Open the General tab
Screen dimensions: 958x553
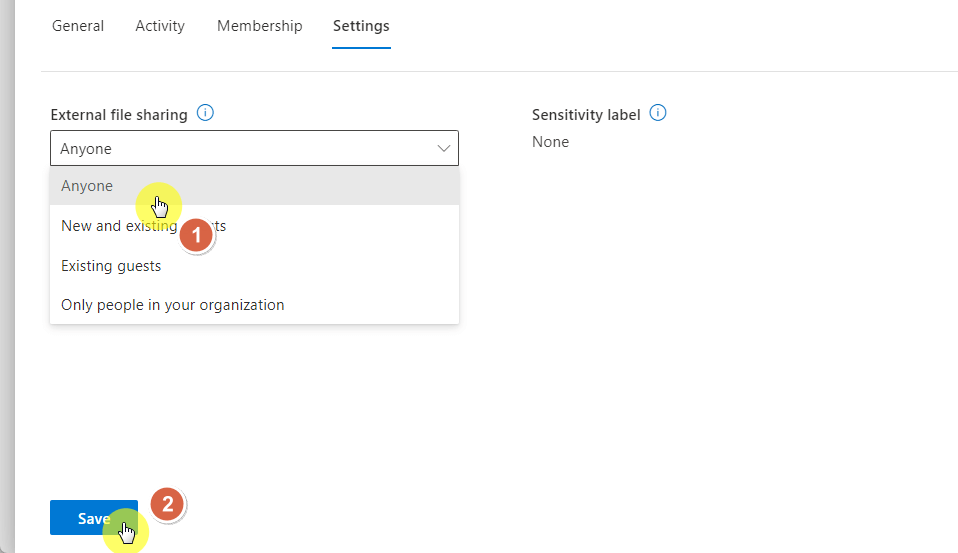[x=78, y=26]
